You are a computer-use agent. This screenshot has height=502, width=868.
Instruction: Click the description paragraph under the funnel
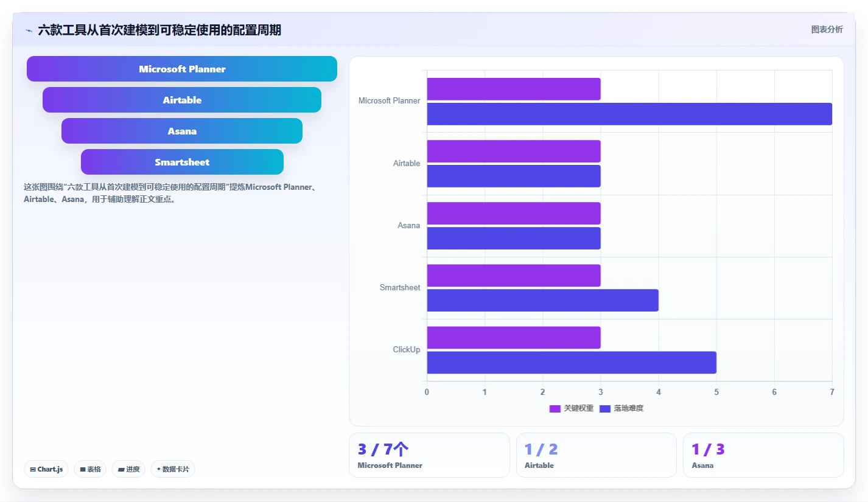point(170,193)
